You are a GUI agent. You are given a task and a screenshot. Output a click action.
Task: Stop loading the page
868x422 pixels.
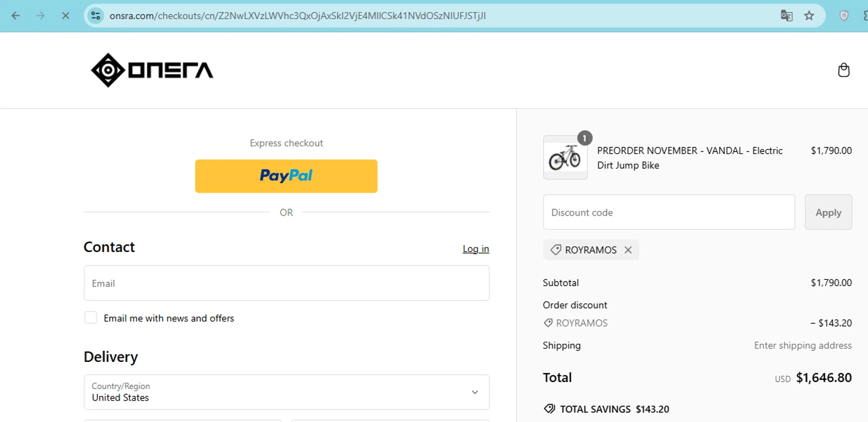(x=65, y=16)
